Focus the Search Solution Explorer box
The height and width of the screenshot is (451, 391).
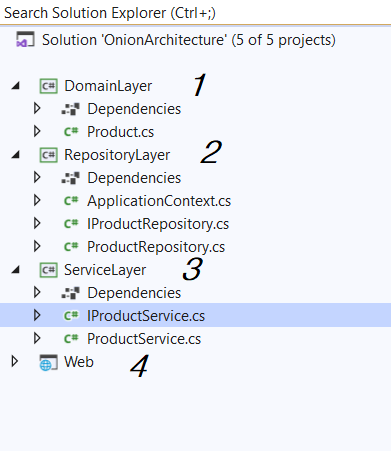point(195,13)
